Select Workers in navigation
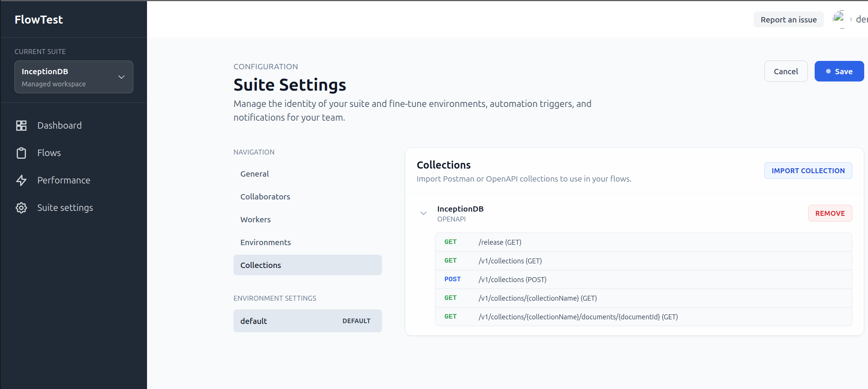Viewport: 868px width, 389px height. (x=255, y=220)
